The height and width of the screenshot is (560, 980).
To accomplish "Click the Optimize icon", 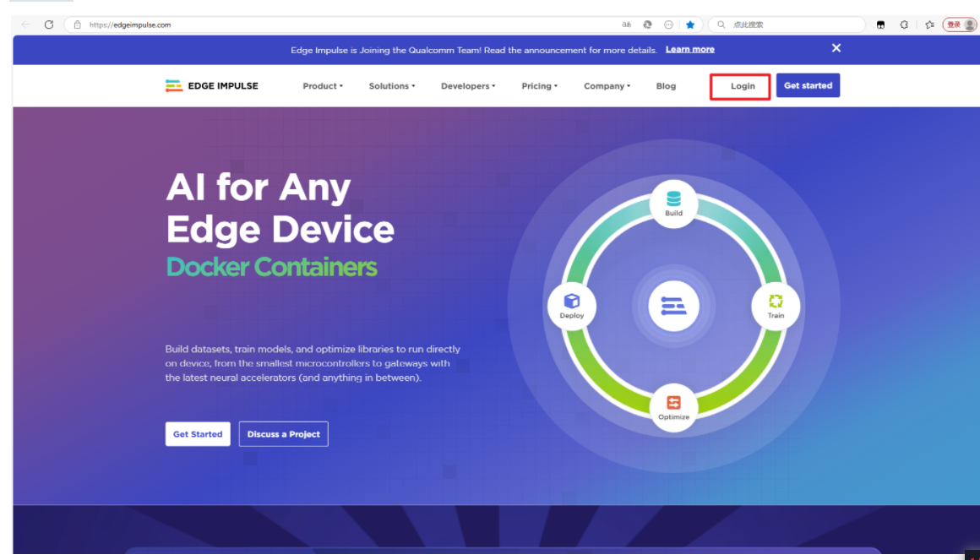I will [674, 407].
